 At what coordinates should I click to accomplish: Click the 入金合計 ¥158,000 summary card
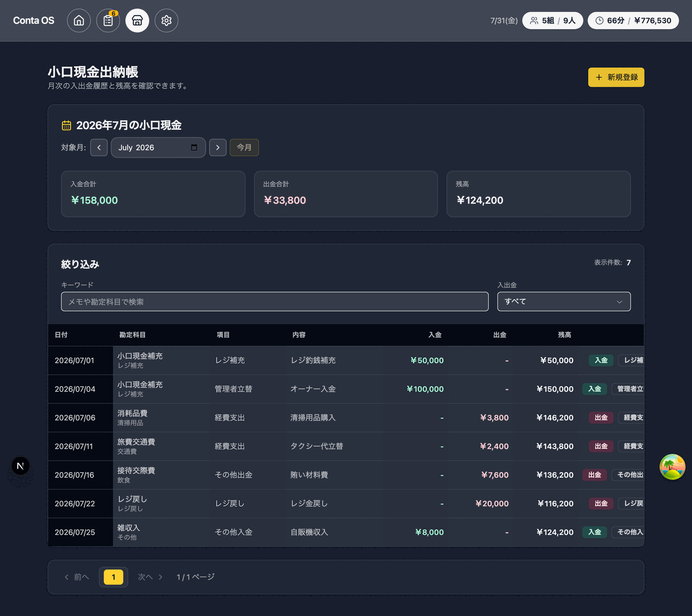coord(153,194)
